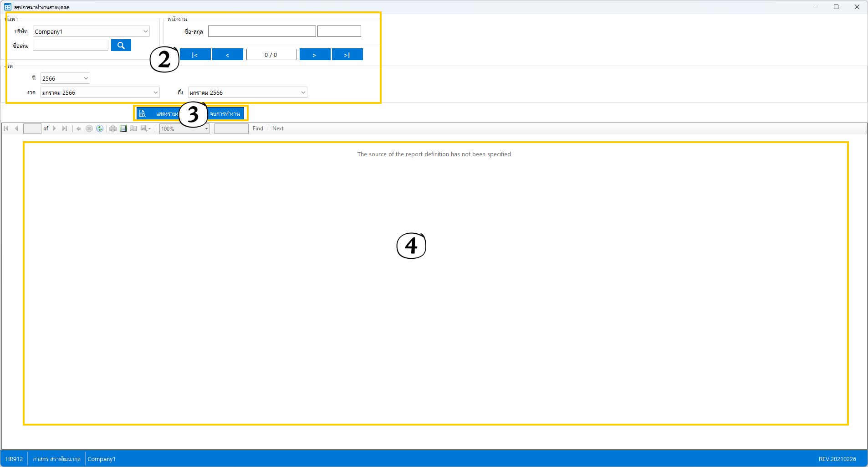Go to next employee record button

click(315, 55)
